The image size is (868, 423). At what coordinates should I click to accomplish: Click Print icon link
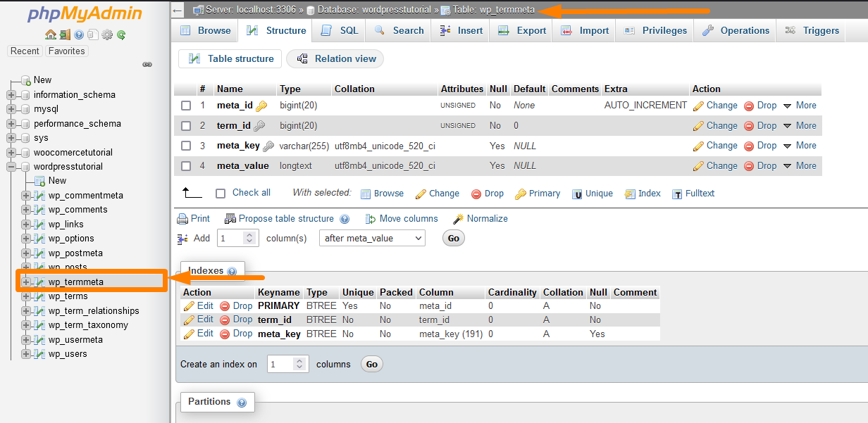coord(194,219)
